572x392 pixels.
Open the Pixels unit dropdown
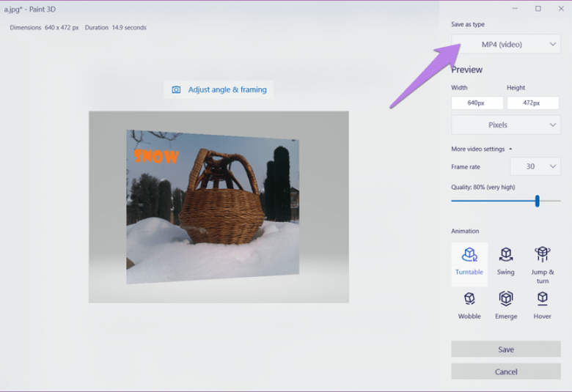tap(505, 125)
